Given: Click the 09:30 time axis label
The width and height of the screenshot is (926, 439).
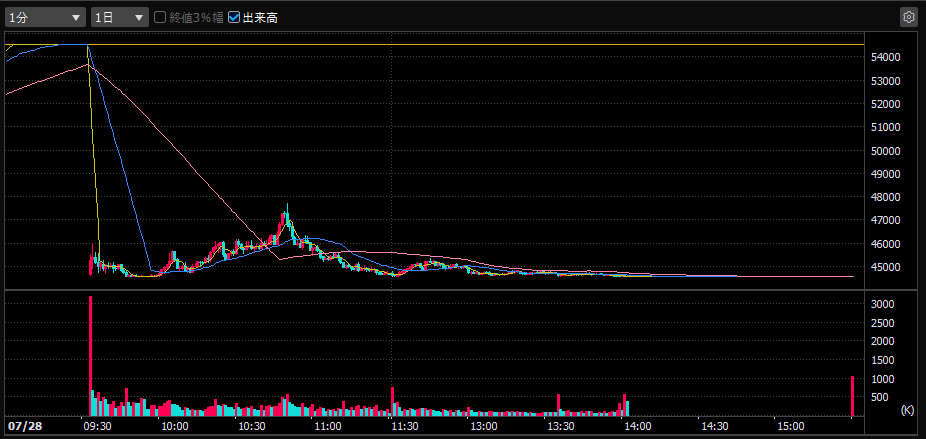Looking at the screenshot, I should click(96, 427).
